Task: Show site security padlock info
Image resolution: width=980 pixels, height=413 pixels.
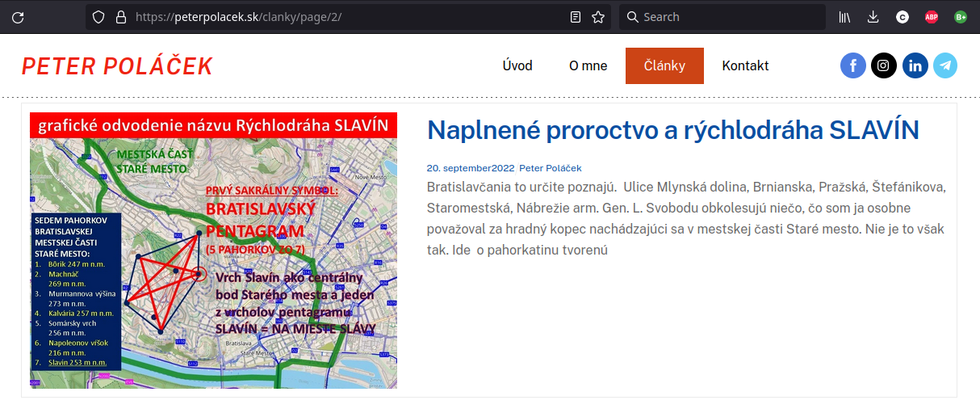Action: pos(120,17)
